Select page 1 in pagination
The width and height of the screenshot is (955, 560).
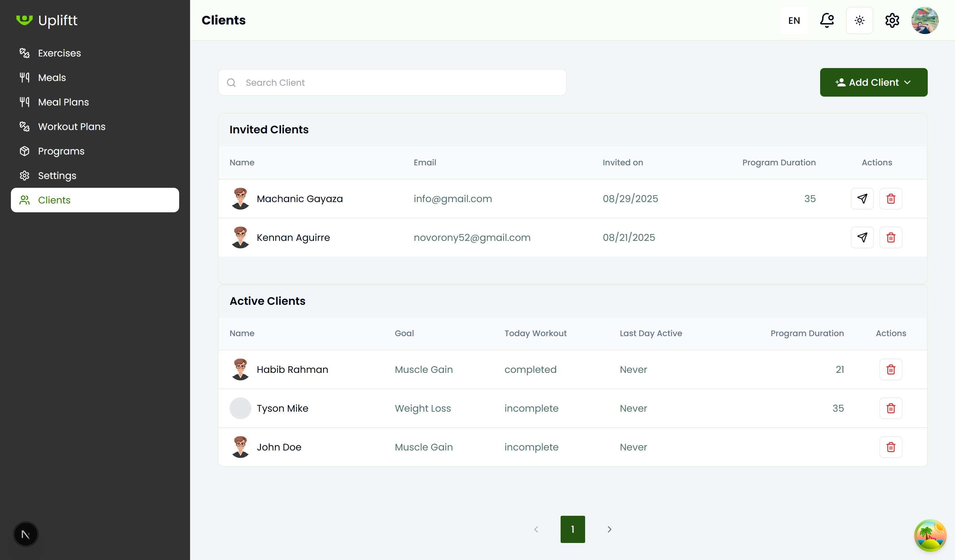[x=572, y=529]
